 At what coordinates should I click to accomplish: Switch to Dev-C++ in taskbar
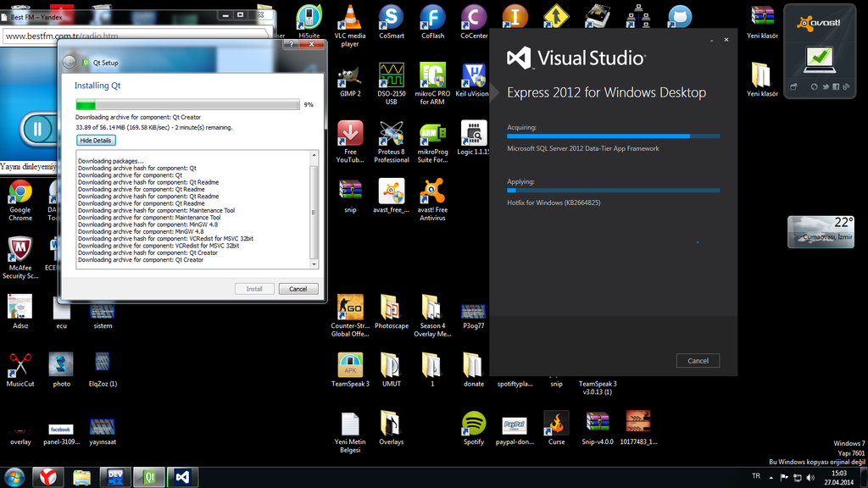click(x=115, y=477)
